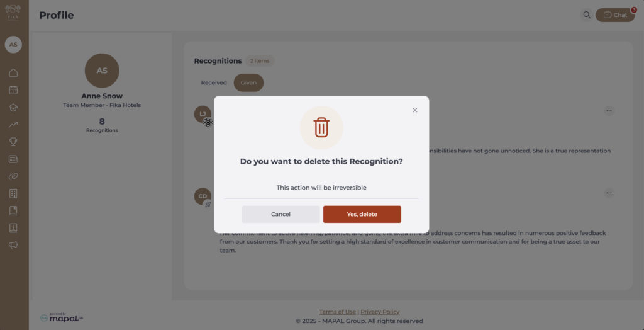Cancel the recognition deletion
Viewport: 644px width, 330px height.
(280, 214)
